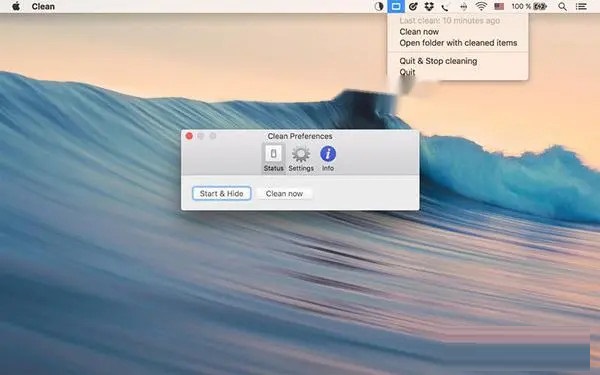
Task: Open Spotlight search
Action: click(562, 7)
